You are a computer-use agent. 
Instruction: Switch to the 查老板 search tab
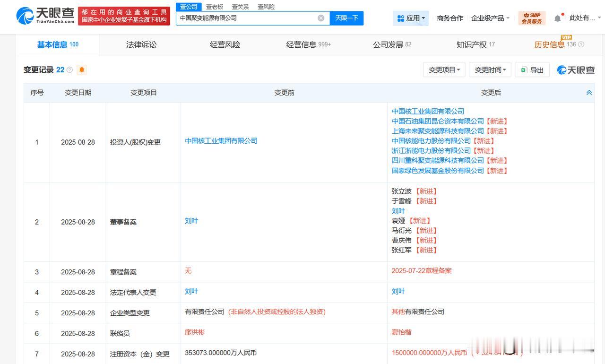tap(215, 7)
